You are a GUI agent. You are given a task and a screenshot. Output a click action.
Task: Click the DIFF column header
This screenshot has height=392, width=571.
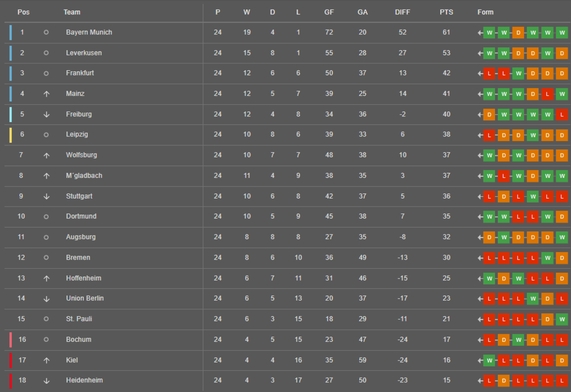[403, 12]
